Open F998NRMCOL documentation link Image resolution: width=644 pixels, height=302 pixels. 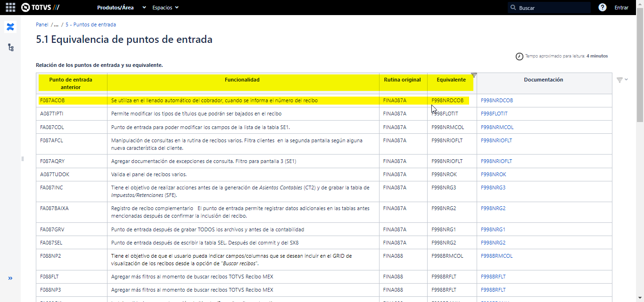coord(497,127)
